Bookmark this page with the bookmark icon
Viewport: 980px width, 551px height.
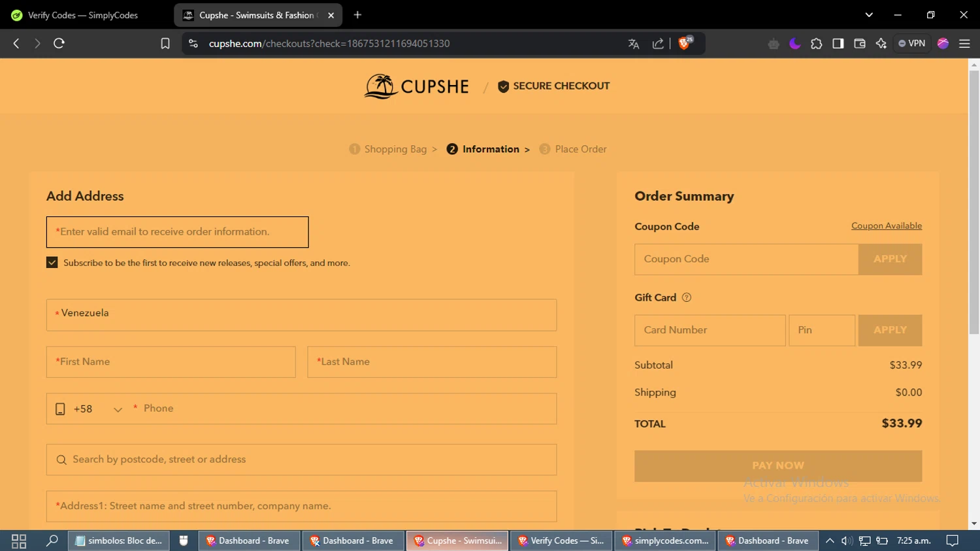pyautogui.click(x=165, y=43)
